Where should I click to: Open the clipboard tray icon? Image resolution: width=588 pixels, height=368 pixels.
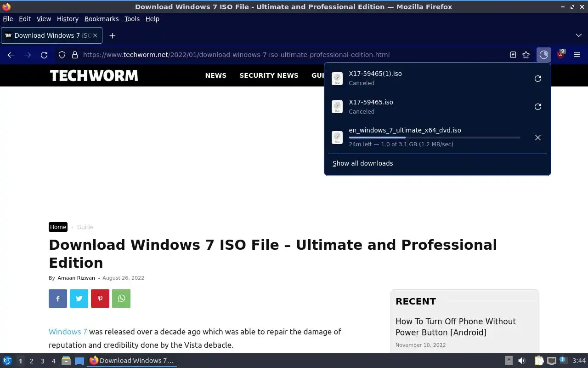tap(539, 361)
